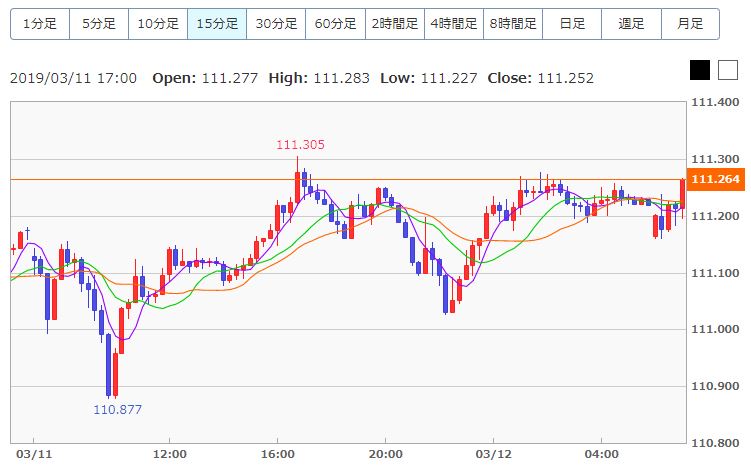Select the active 15分足 tab

[217, 23]
